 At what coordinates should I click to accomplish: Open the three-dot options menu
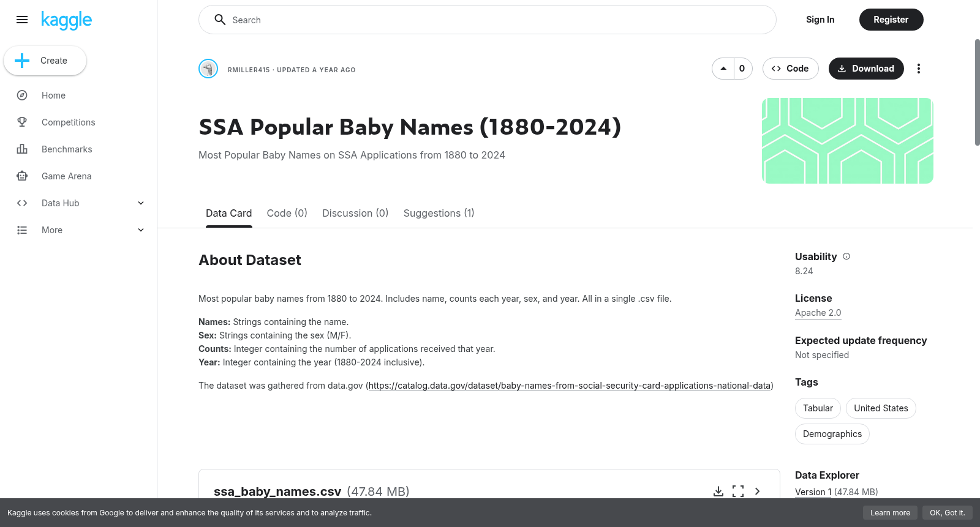coord(918,69)
